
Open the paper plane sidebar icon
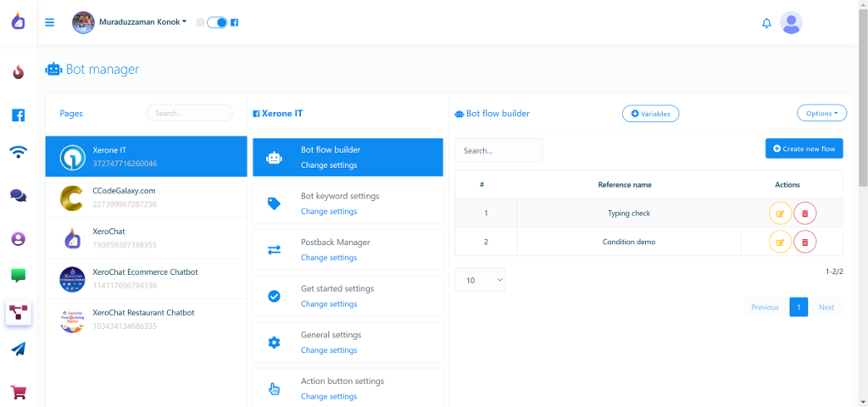coord(18,349)
